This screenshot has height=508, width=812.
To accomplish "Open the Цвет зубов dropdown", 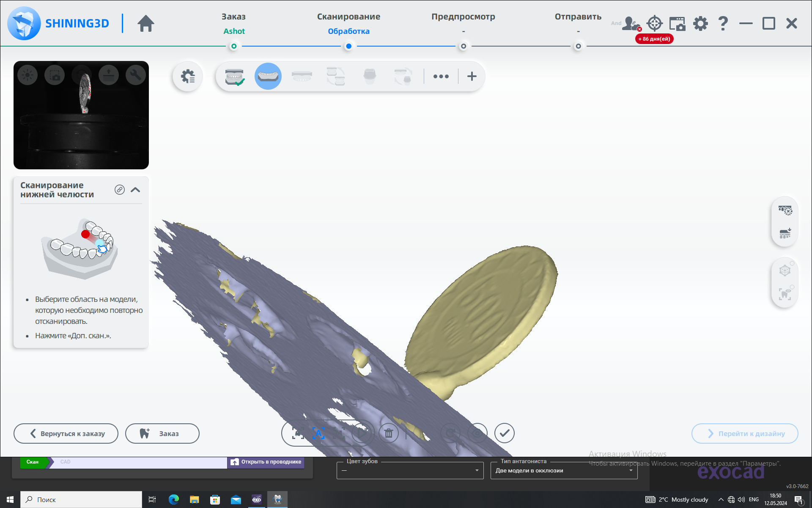I will [410, 470].
